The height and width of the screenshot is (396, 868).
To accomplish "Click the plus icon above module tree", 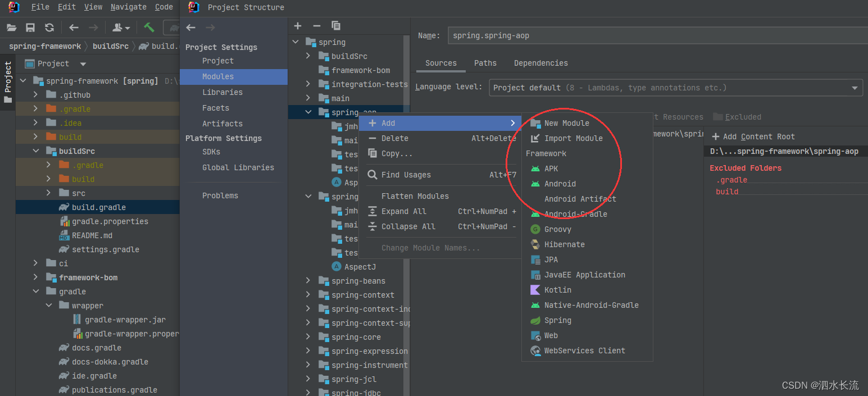I will (298, 26).
